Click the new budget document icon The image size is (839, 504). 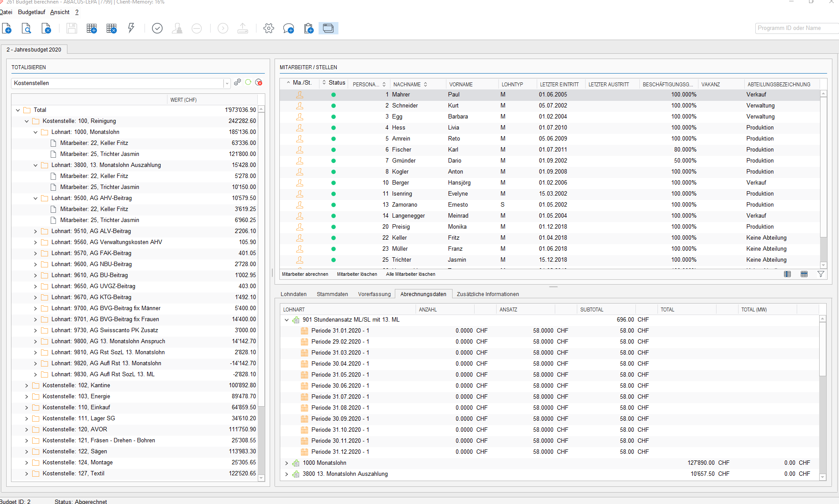[x=7, y=29]
